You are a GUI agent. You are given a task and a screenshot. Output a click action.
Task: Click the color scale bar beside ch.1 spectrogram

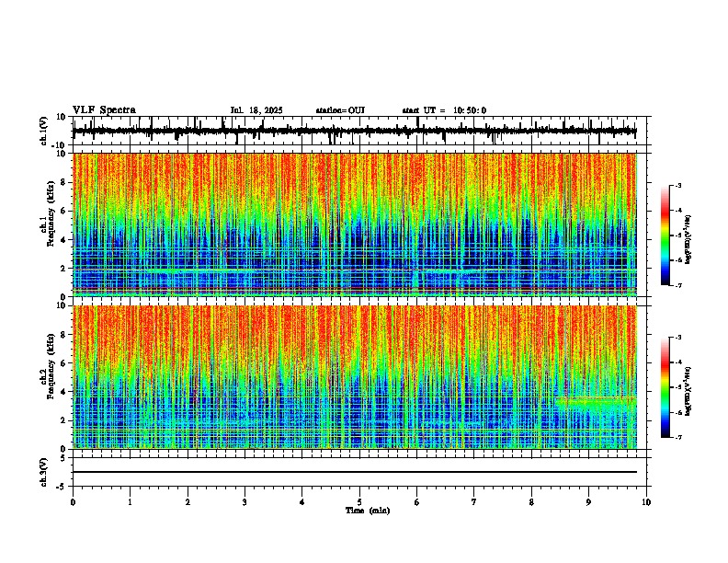point(665,236)
